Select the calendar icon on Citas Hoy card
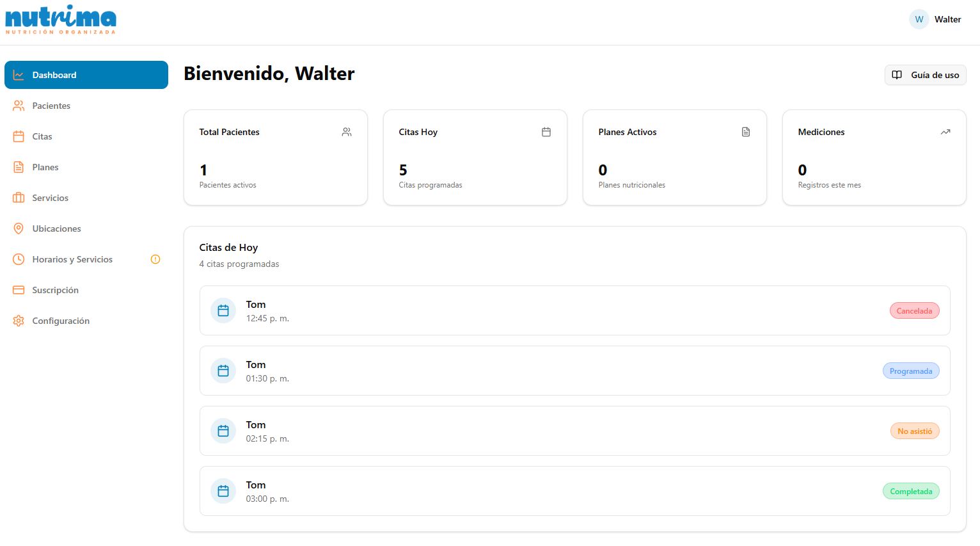This screenshot has height=546, width=980. pos(546,131)
